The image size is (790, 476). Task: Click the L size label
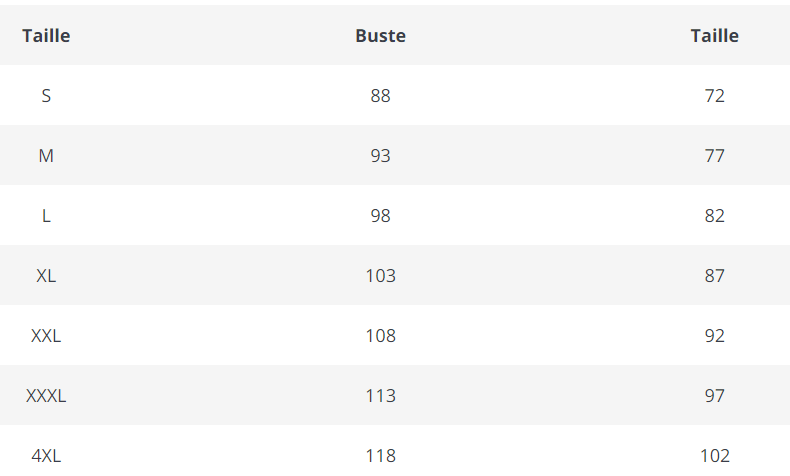[x=46, y=216]
